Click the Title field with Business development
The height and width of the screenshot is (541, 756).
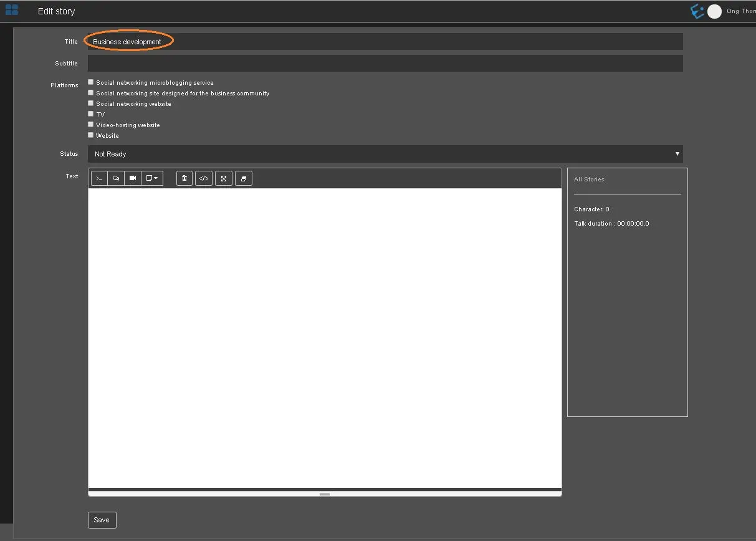coord(385,42)
